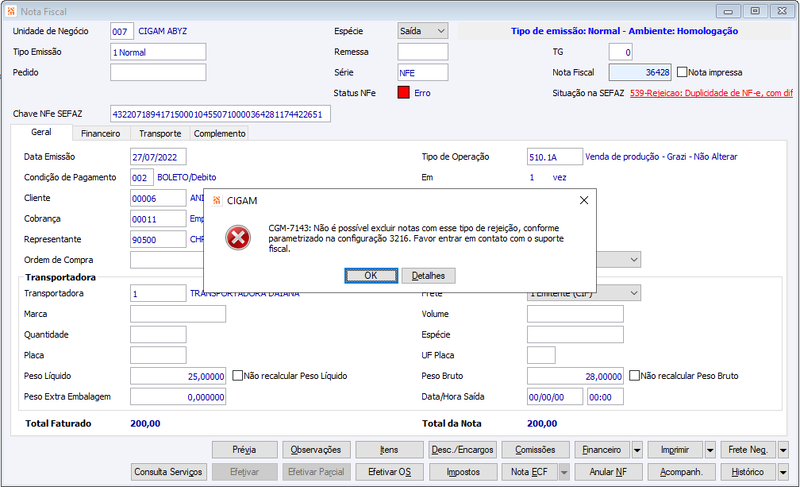Image resolution: width=800 pixels, height=487 pixels.
Task: Click the TG field
Action: pos(621,52)
